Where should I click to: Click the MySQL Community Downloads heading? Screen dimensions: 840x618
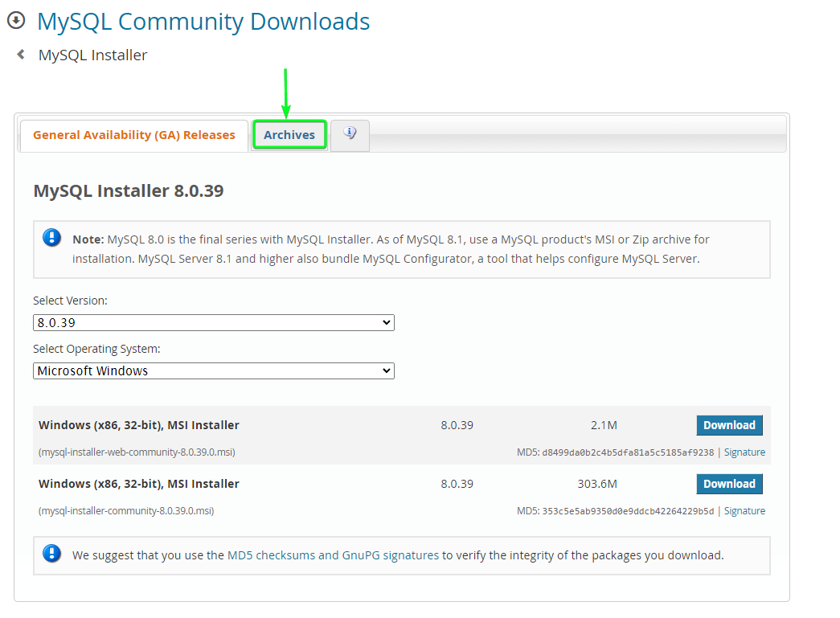pos(203,22)
